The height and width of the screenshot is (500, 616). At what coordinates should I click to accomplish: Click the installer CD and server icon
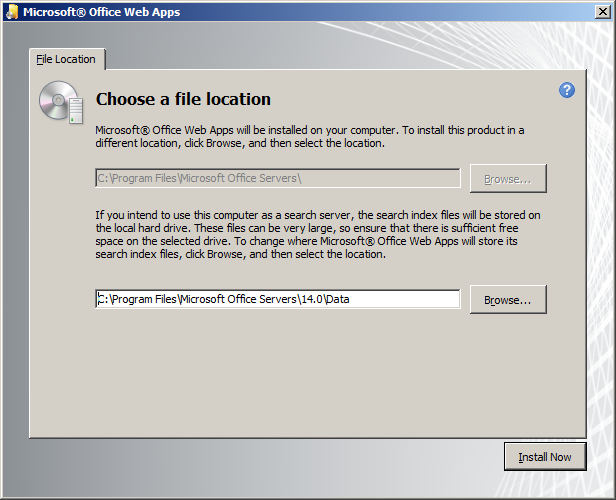(61, 103)
